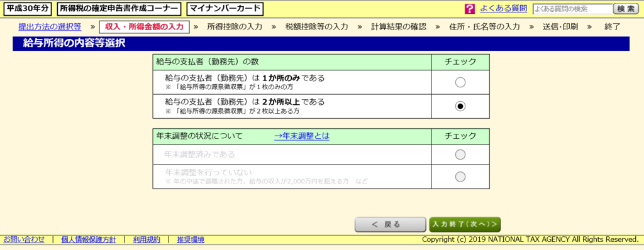Click the note about 2,000万円を超える方
Screen dimensions: 644x250
(267, 181)
